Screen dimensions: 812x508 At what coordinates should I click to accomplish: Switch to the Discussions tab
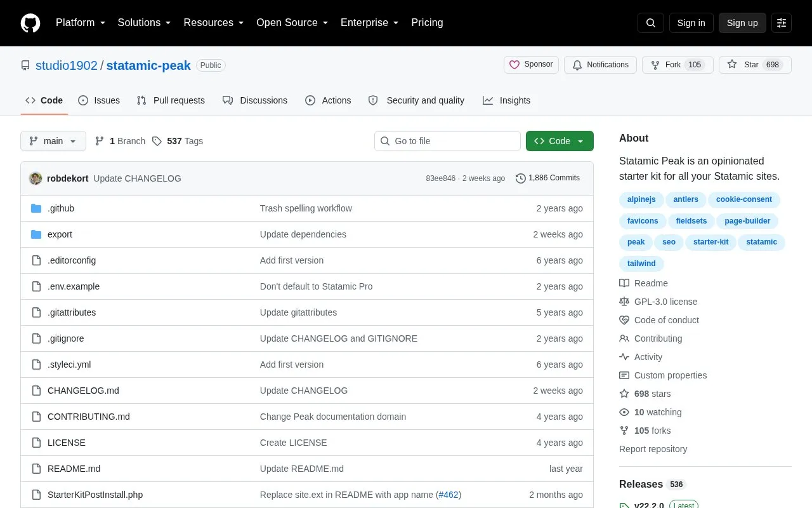pos(255,100)
